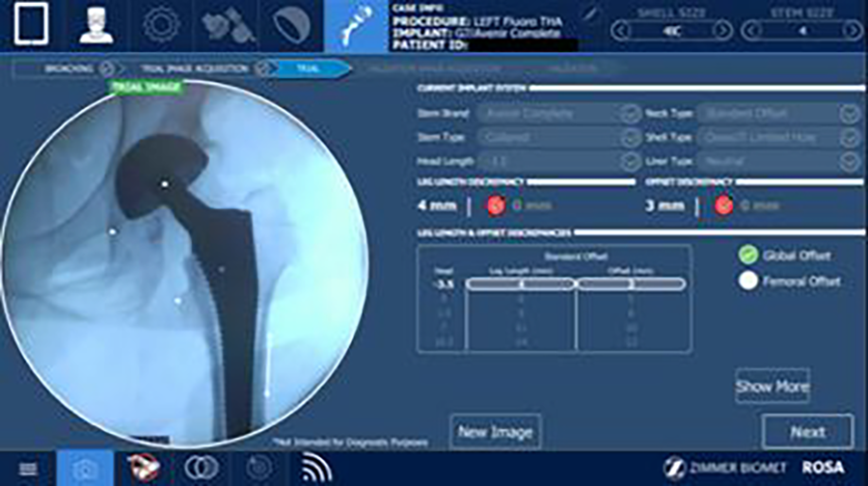Viewport: 868px width, 486px height.
Task: Expand the Liner Type dropdown
Action: coord(849,162)
